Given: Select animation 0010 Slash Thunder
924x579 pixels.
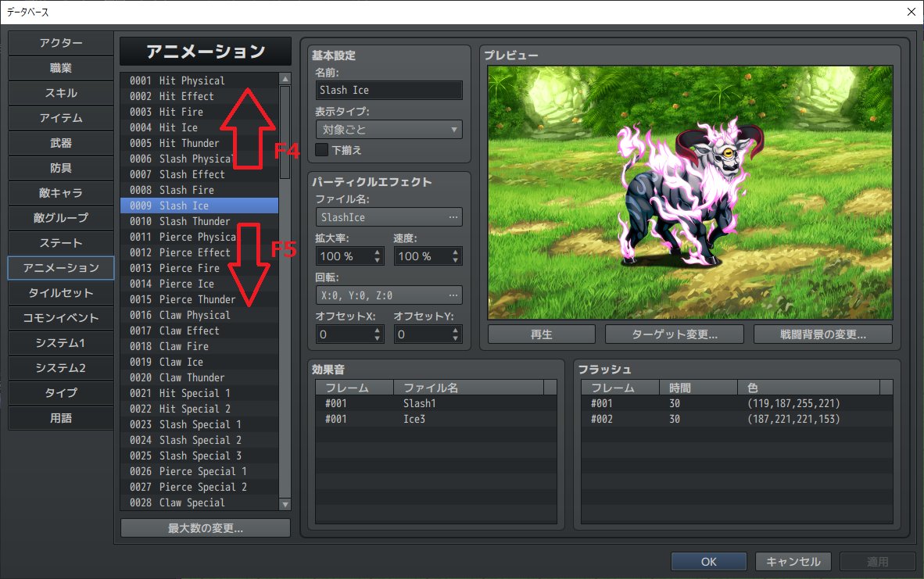Looking at the screenshot, I should (x=199, y=221).
